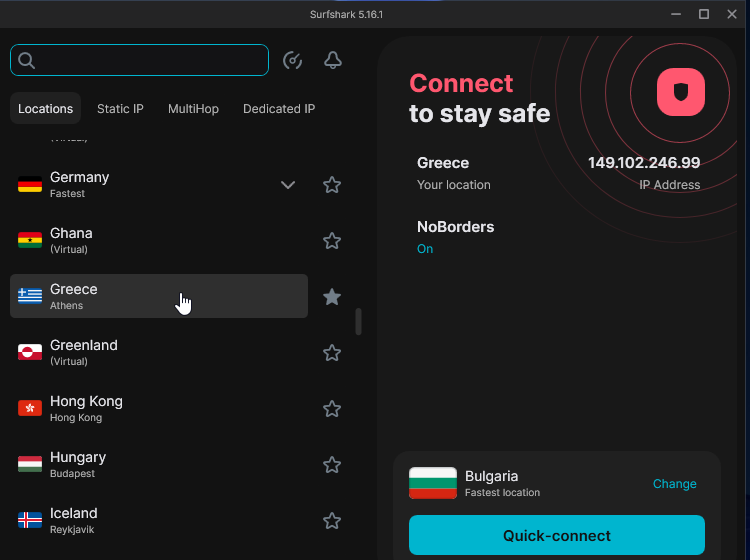Screen dimensions: 750x560
Task: Add Ghana to favorites star
Action: (332, 241)
